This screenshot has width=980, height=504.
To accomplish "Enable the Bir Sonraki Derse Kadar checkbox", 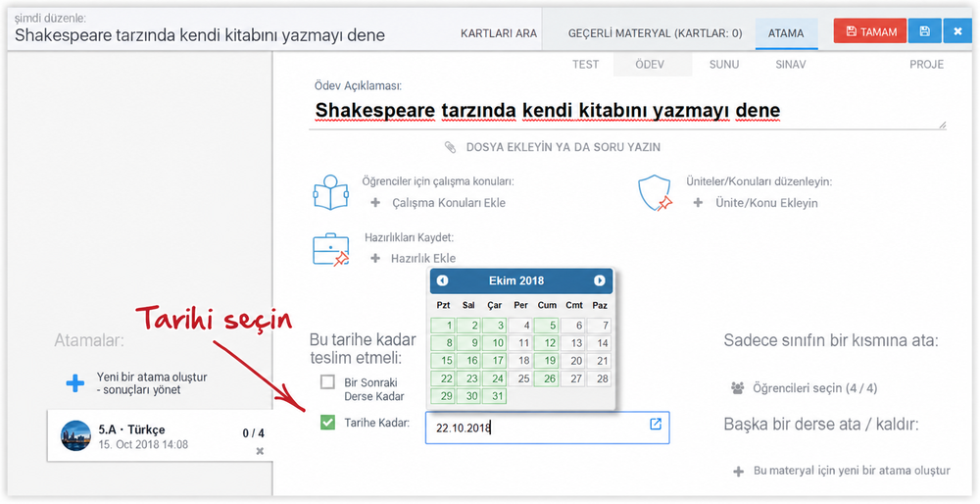I will pos(327,382).
